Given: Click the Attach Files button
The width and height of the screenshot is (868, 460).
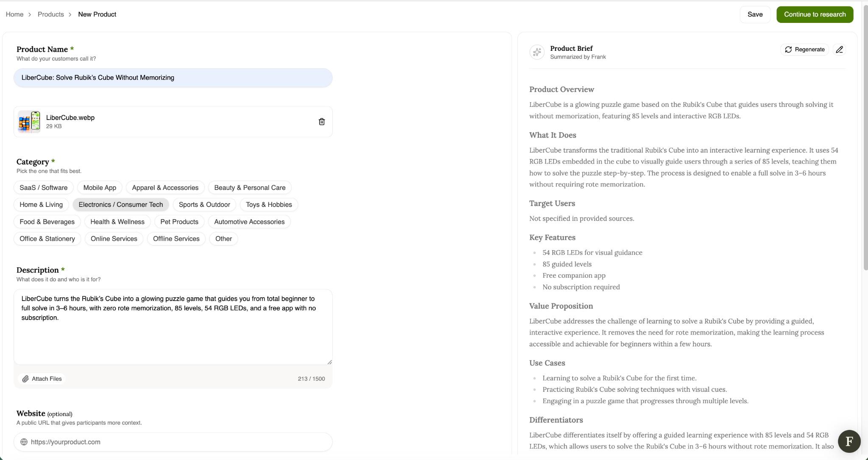Looking at the screenshot, I should tap(42, 379).
